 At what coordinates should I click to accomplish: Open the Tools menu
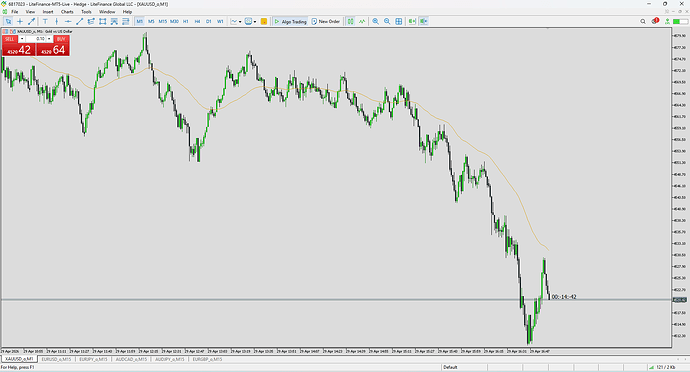(86, 12)
